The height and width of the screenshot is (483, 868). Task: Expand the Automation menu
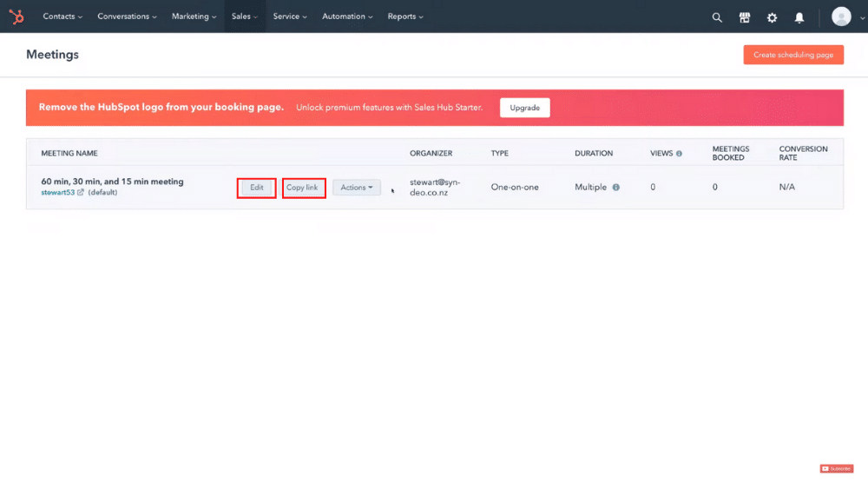(x=347, y=17)
